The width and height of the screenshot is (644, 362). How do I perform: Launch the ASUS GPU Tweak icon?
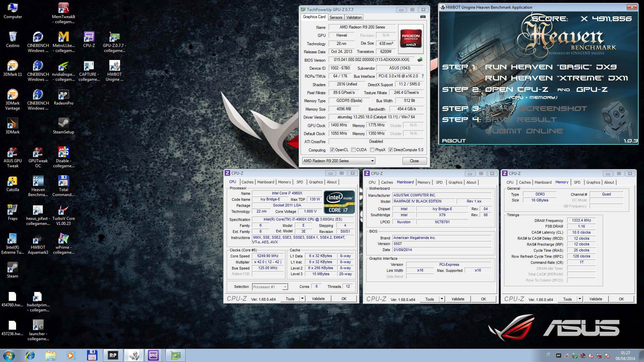(x=12, y=157)
